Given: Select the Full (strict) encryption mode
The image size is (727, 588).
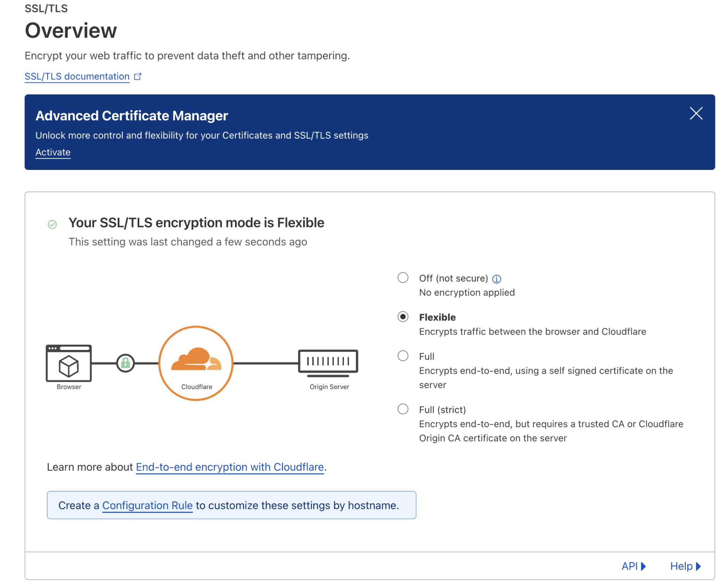Looking at the screenshot, I should pos(403,409).
